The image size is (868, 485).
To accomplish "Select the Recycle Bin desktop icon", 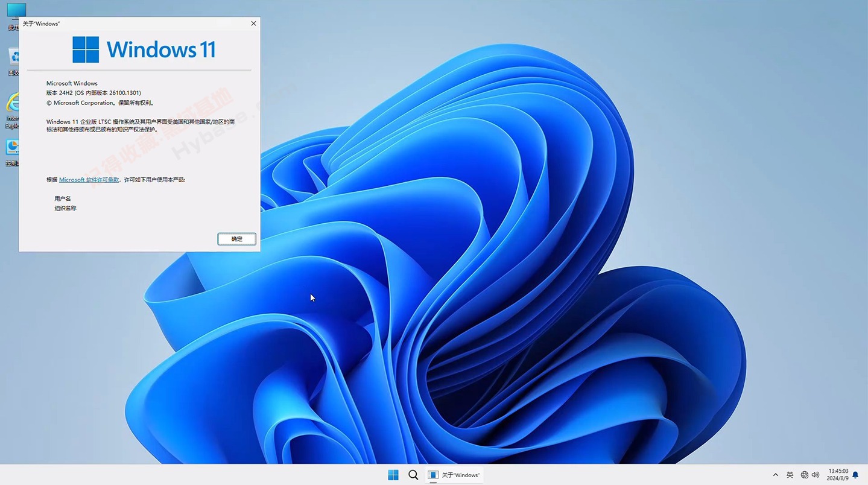I will click(14, 58).
